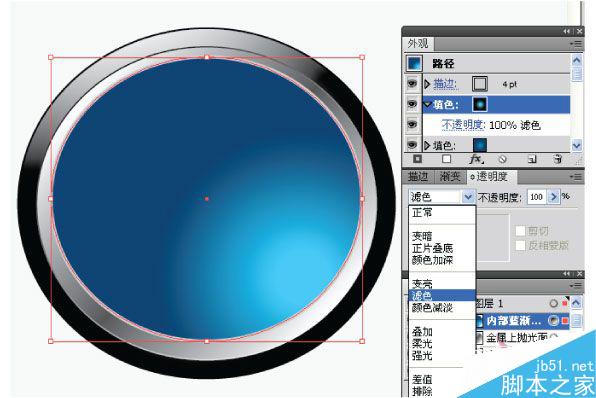The height and width of the screenshot is (398, 596).
Task: Click the underlined 描边 link
Action: 445,84
